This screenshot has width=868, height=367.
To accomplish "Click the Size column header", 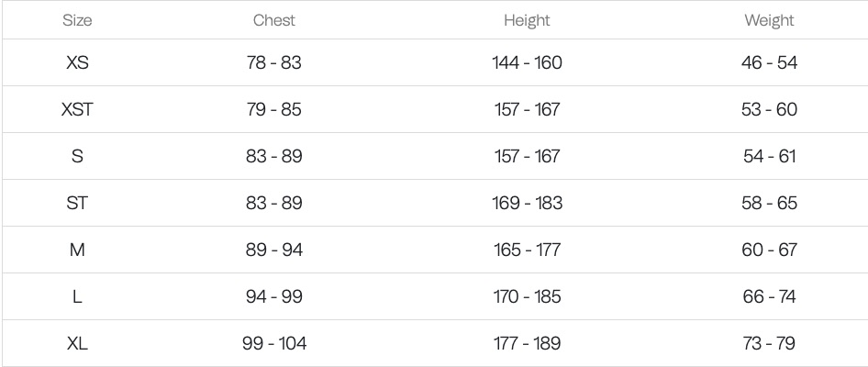I will point(77,20).
